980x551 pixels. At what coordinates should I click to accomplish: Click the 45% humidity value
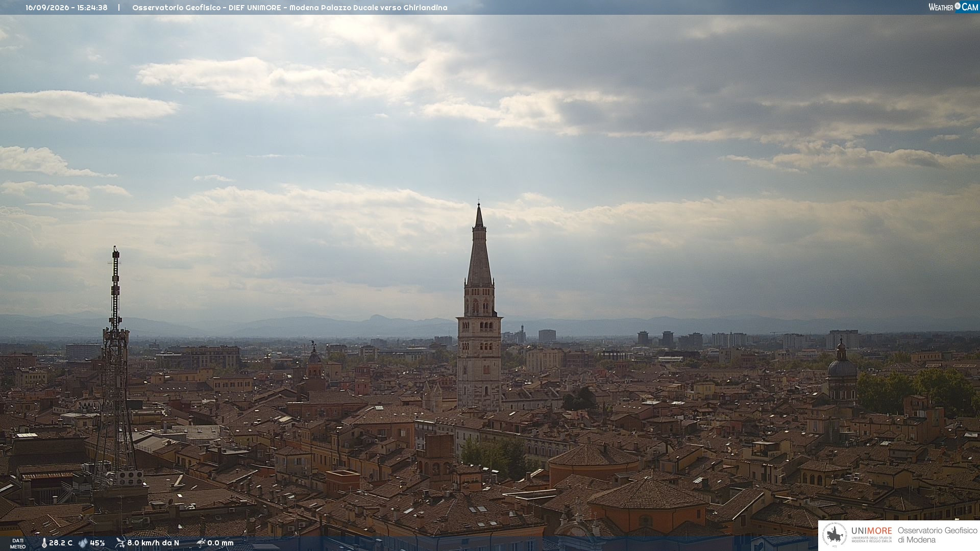(97, 543)
